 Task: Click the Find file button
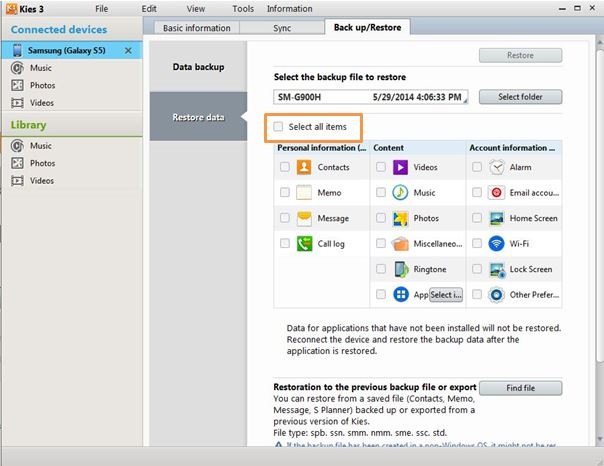coord(520,388)
